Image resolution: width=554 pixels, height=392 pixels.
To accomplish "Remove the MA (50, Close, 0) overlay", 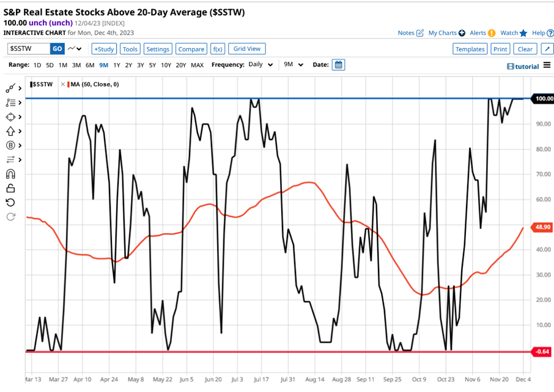I will coord(63,84).
